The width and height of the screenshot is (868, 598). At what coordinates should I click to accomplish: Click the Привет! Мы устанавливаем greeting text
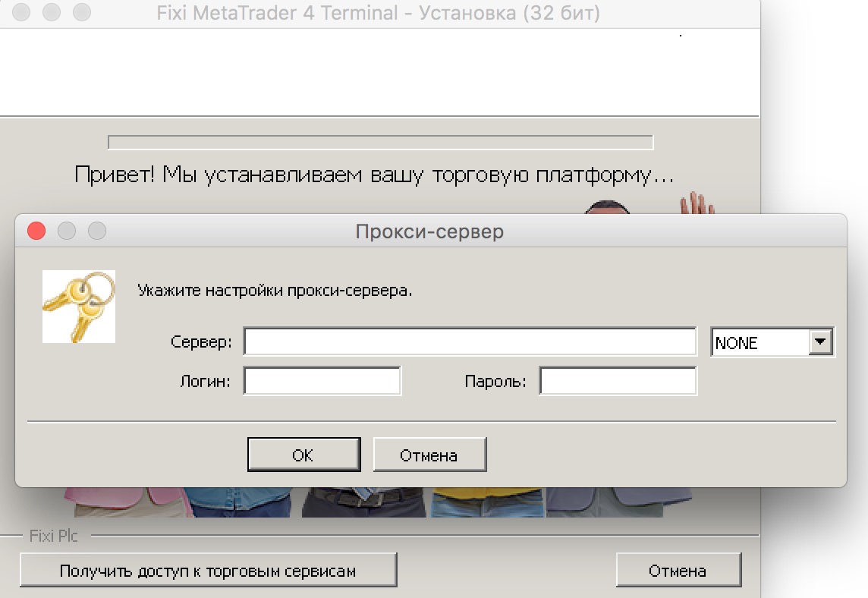click(x=374, y=175)
